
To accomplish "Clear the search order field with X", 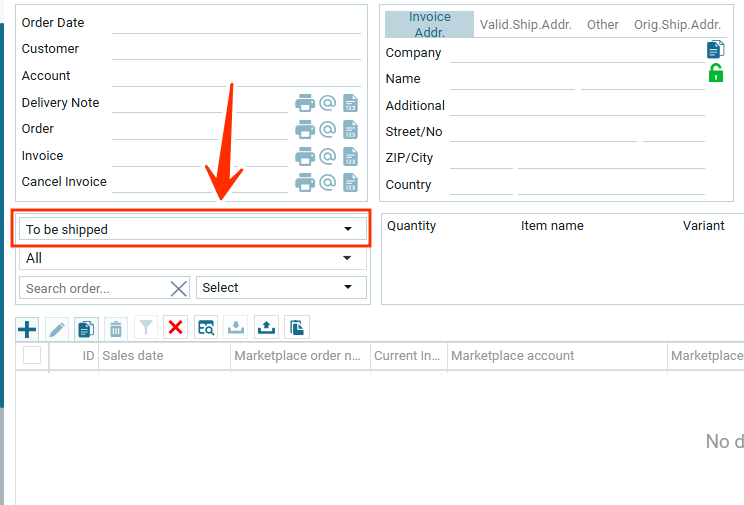I will click(179, 288).
